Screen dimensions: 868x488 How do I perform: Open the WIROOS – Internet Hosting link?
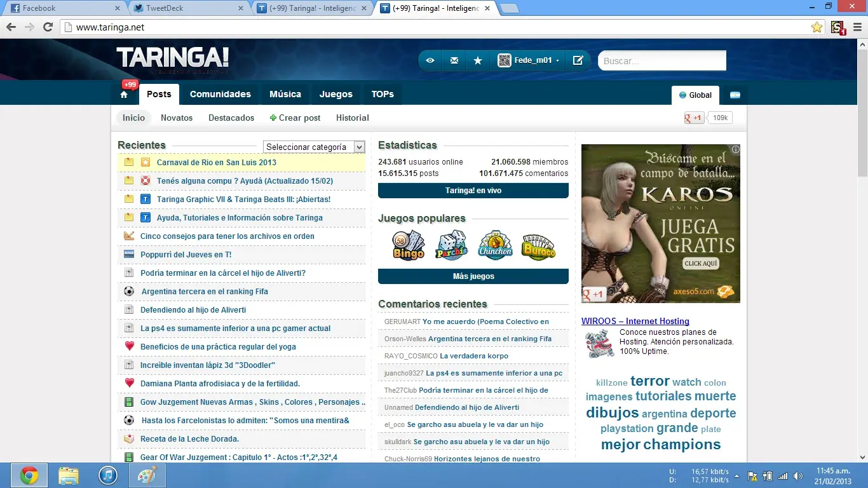[x=635, y=321]
